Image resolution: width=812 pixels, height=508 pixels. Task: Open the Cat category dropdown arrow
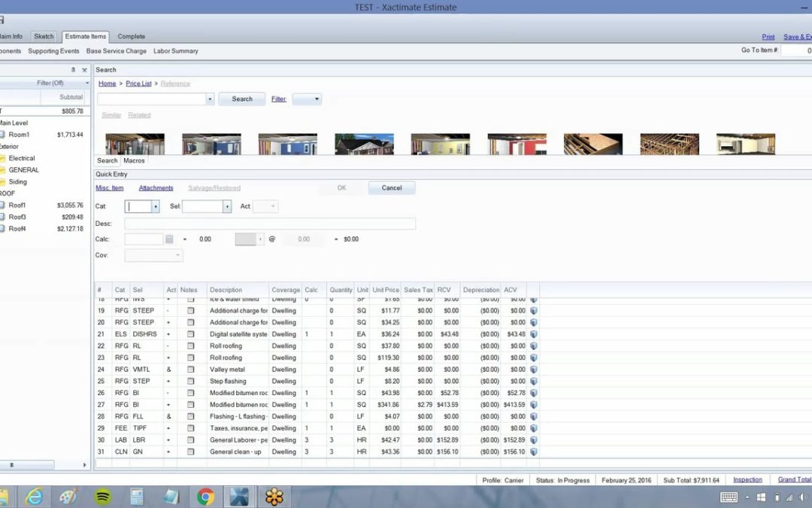156,206
